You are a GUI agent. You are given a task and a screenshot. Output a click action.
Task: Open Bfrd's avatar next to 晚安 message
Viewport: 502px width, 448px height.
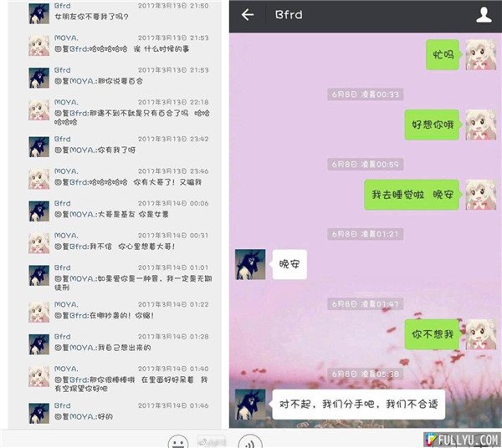point(250,264)
